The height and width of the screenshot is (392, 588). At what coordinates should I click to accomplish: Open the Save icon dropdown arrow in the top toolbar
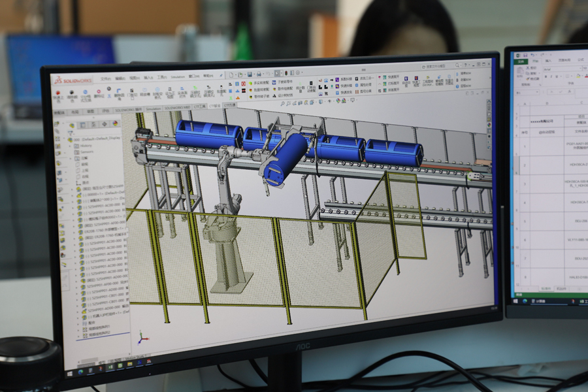[255, 74]
